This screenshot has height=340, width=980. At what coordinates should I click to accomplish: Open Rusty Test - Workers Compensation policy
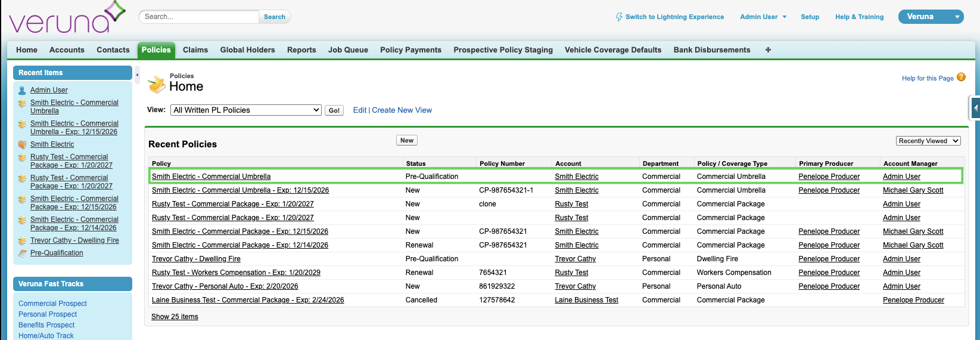pyautogui.click(x=236, y=273)
